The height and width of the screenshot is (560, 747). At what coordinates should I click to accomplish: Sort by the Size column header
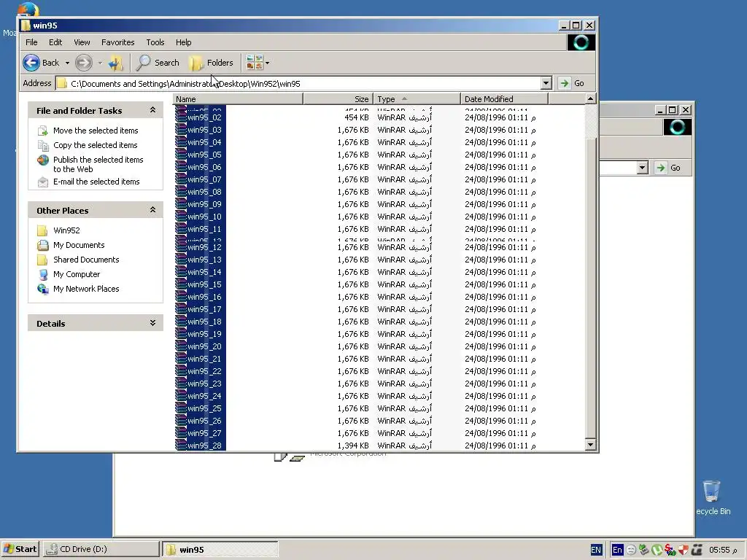coord(338,99)
